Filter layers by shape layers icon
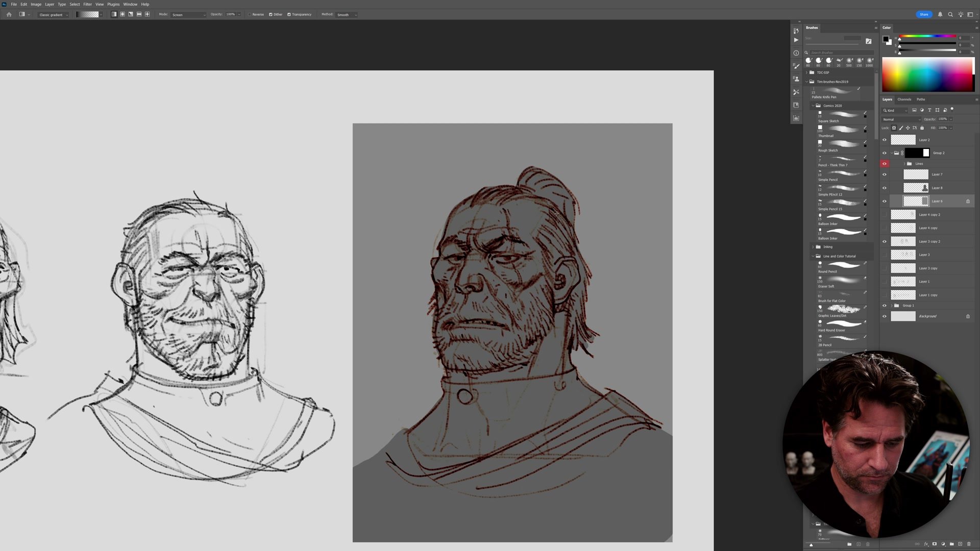The image size is (980, 551). pyautogui.click(x=937, y=110)
